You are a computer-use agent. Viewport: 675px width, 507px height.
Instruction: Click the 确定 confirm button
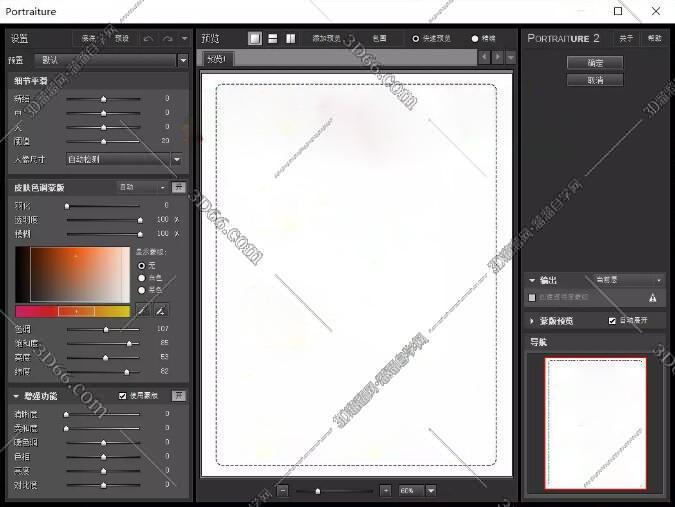(x=595, y=62)
